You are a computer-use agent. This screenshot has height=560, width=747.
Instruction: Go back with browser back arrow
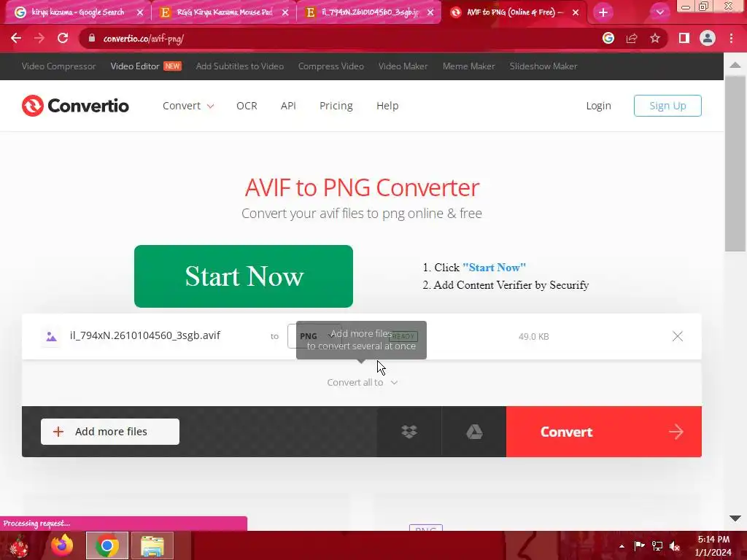16,38
